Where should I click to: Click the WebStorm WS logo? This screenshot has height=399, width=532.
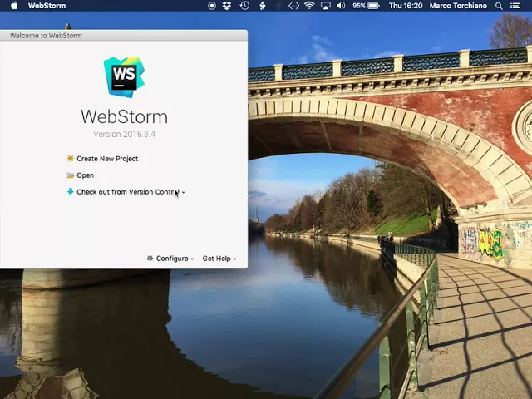[x=124, y=77]
